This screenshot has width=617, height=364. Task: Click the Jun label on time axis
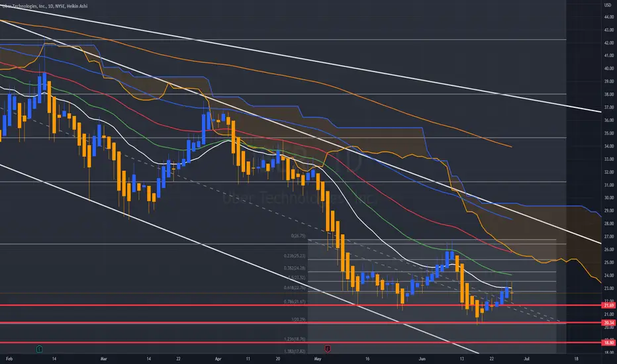[422, 359]
